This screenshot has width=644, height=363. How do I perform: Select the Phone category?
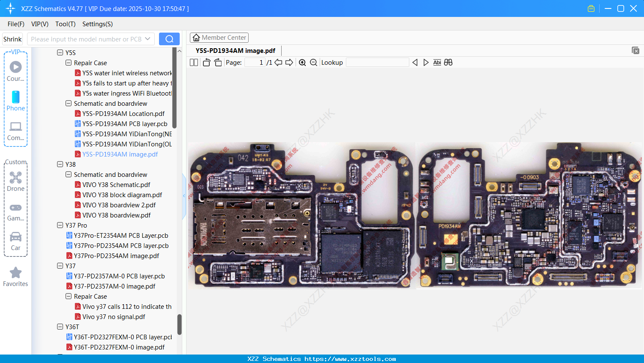point(16,101)
